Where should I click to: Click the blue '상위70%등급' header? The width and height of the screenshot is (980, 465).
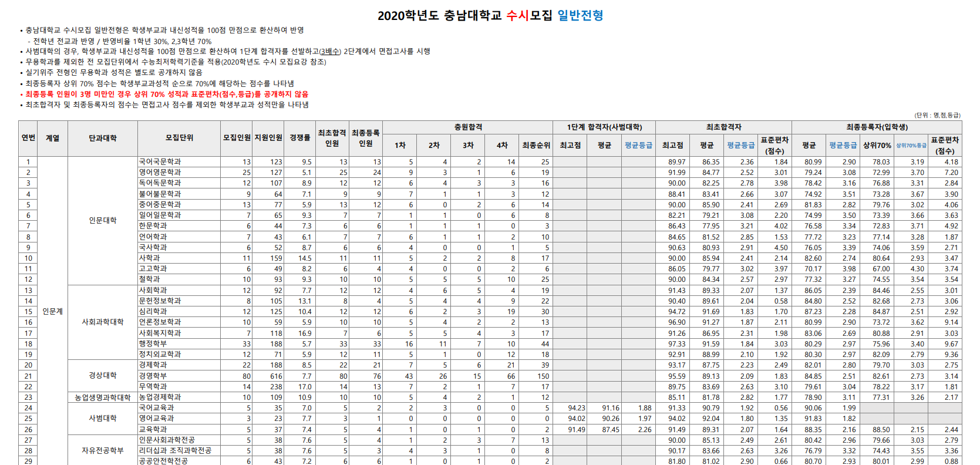[x=911, y=145]
